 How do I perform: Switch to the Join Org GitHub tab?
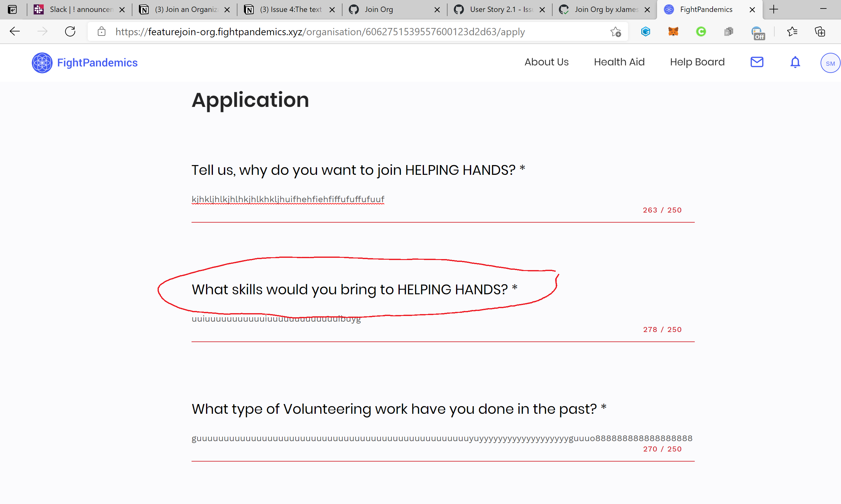click(x=395, y=9)
